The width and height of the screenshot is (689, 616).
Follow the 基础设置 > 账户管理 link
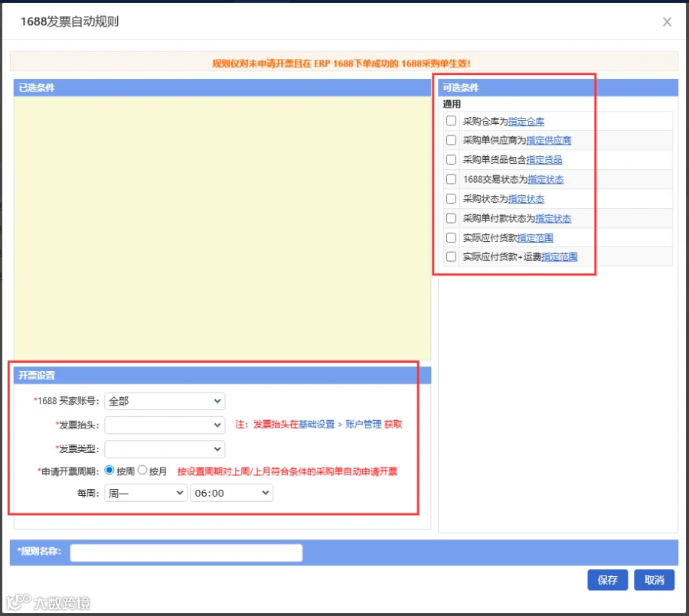click(x=340, y=424)
